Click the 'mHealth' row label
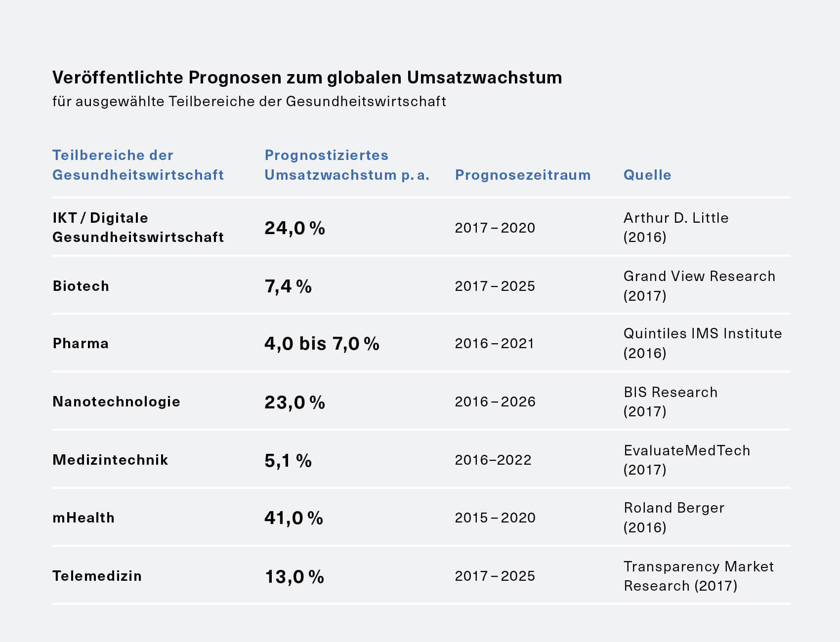The height and width of the screenshot is (642, 840). (83, 518)
